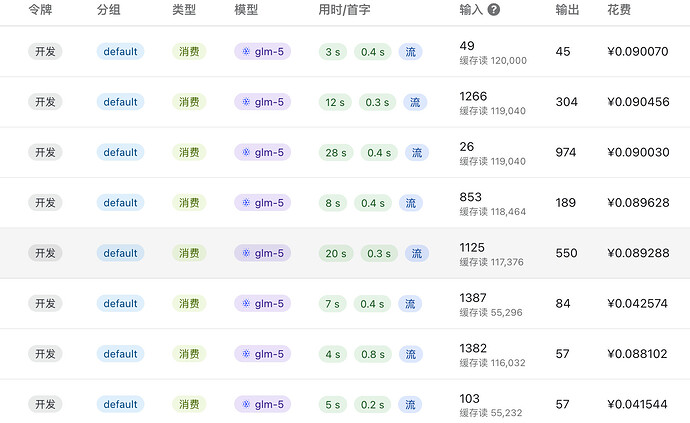Click the 0.8 s first-token tag

click(373, 354)
